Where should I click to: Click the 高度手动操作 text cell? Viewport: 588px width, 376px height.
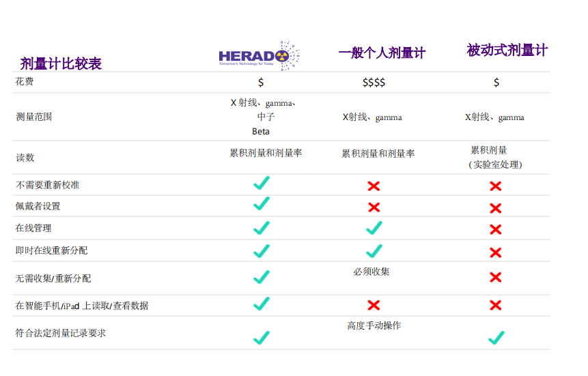pyautogui.click(x=374, y=326)
